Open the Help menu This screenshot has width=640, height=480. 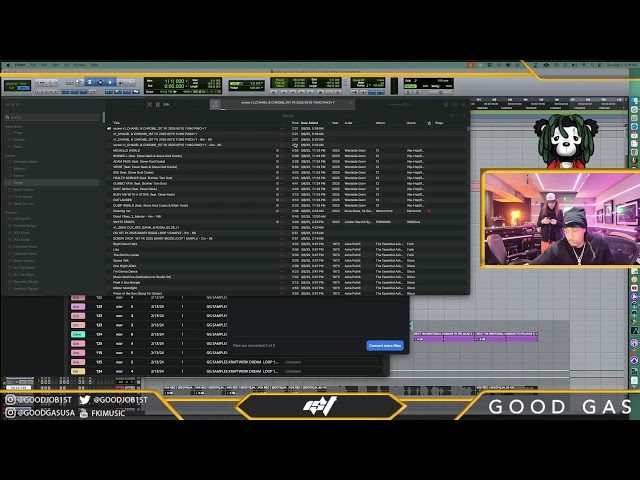[94, 65]
